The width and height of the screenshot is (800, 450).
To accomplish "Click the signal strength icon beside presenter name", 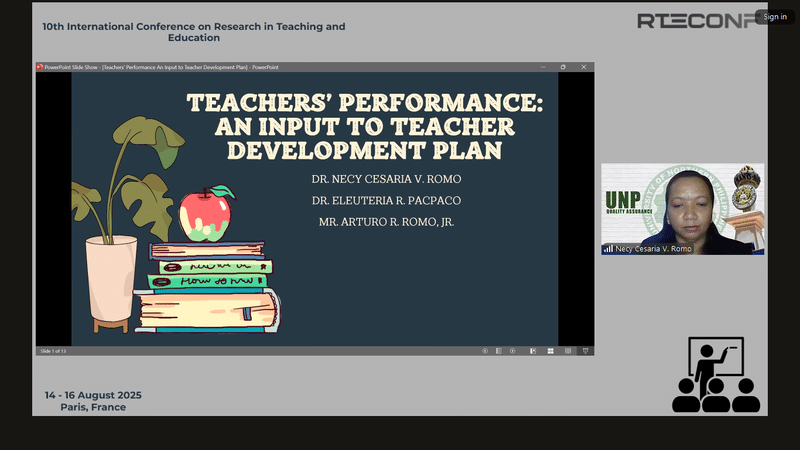I will (x=608, y=249).
